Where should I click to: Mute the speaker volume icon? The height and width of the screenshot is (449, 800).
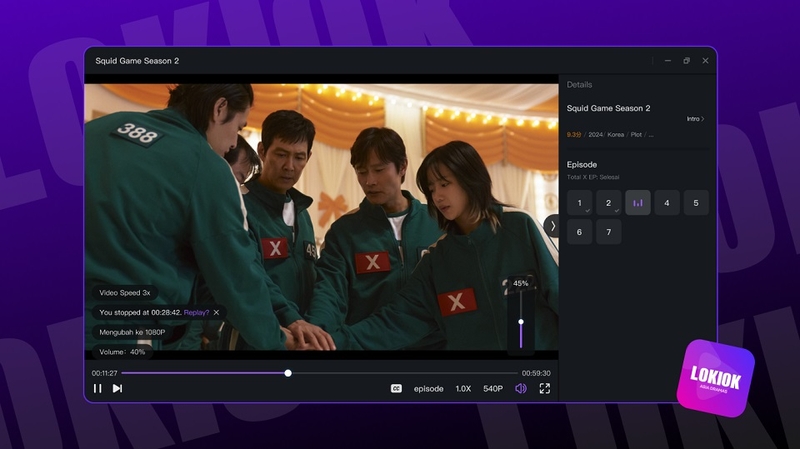(x=520, y=388)
